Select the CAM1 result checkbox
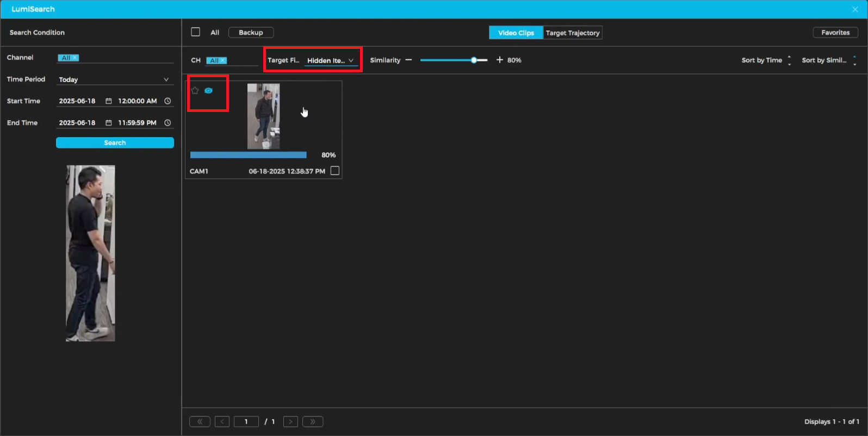 335,171
